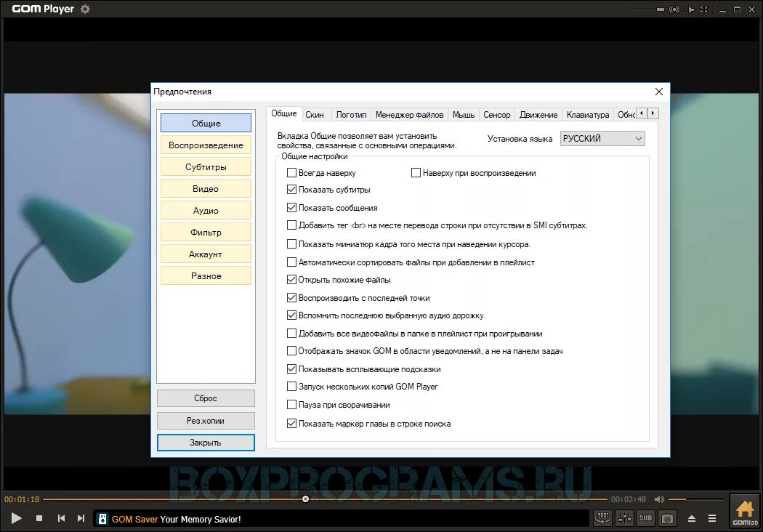Open the playlist with the three-lines icon
Viewport: 763px width, 532px height.
click(x=712, y=518)
